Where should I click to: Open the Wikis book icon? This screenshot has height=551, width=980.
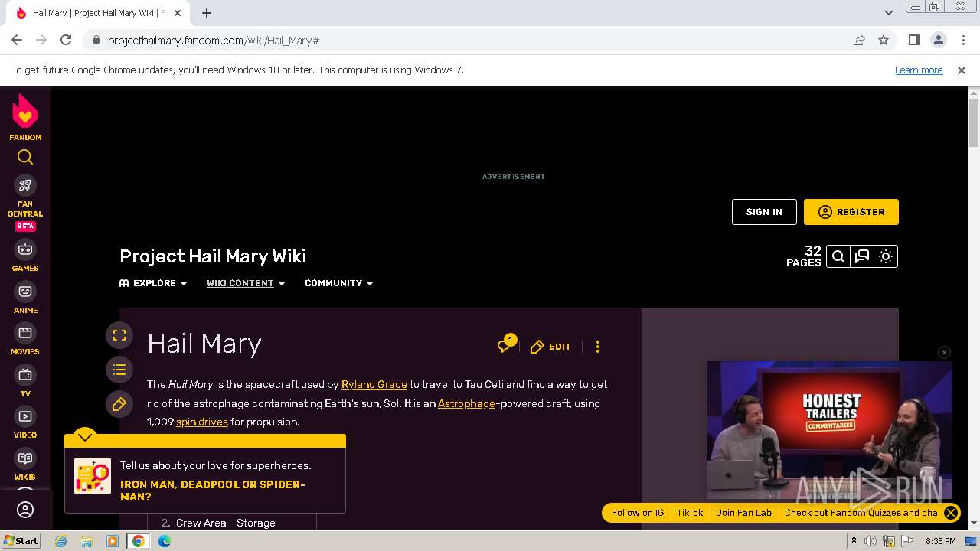pyautogui.click(x=25, y=458)
